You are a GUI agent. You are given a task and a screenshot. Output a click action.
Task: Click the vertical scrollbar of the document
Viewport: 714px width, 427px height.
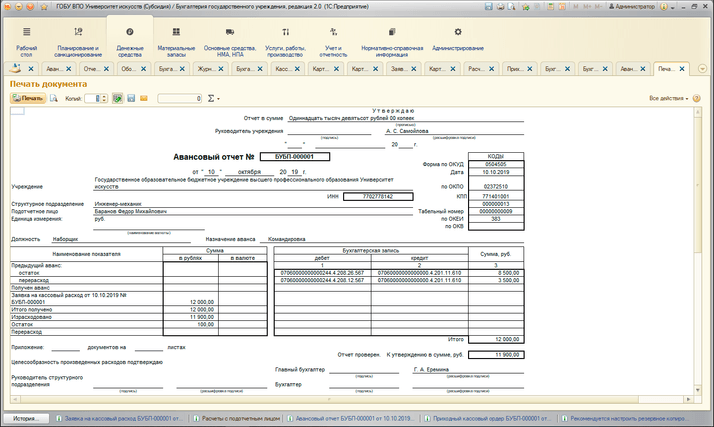[x=706, y=250]
